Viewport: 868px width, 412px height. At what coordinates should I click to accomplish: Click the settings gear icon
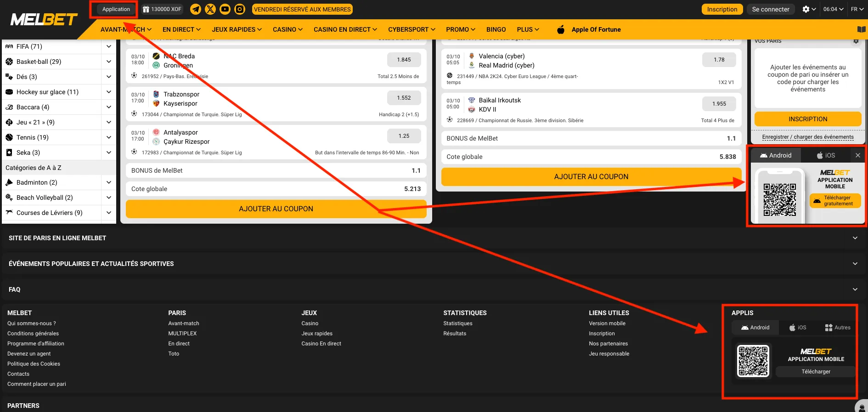click(x=806, y=9)
